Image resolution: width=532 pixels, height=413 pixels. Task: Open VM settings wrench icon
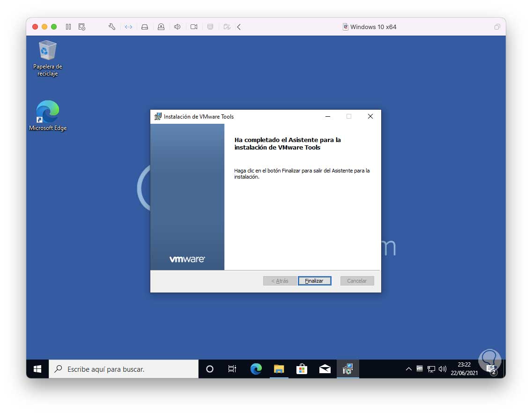coord(111,27)
